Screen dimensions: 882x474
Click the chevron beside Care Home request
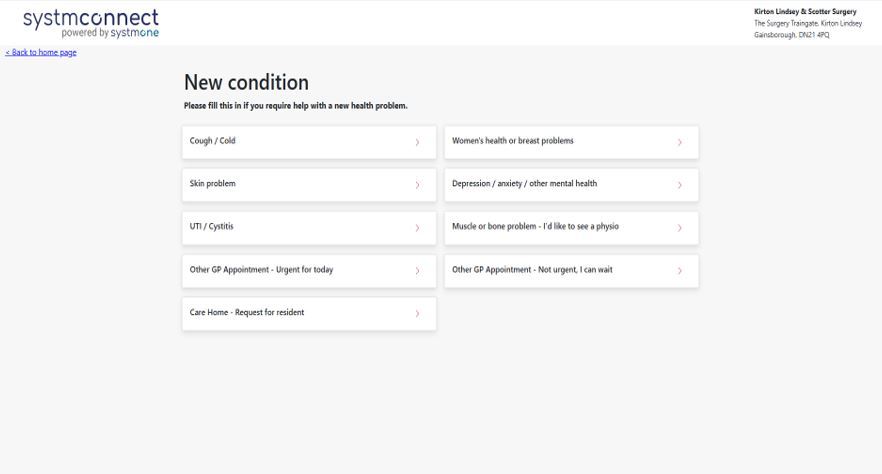(417, 314)
